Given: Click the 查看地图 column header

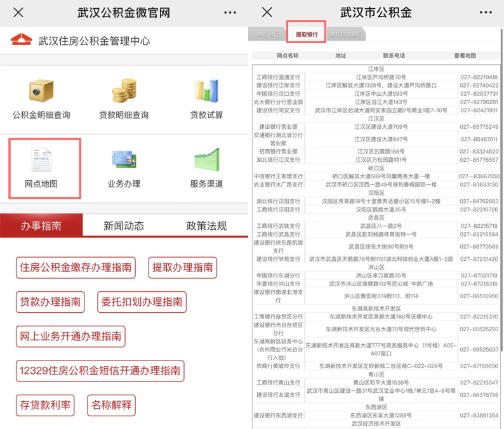Looking at the screenshot, I should tap(465, 56).
